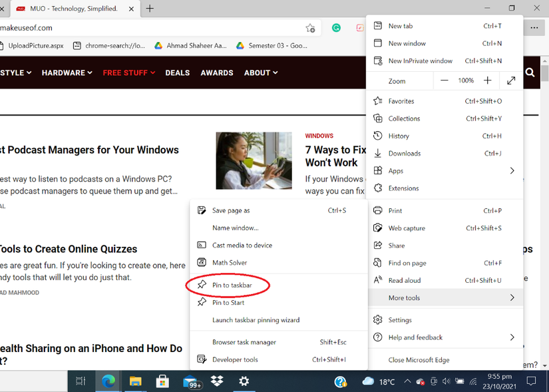The height and width of the screenshot is (392, 549).
Task: Open the chrome-search bookmark
Action: pyautogui.click(x=109, y=45)
